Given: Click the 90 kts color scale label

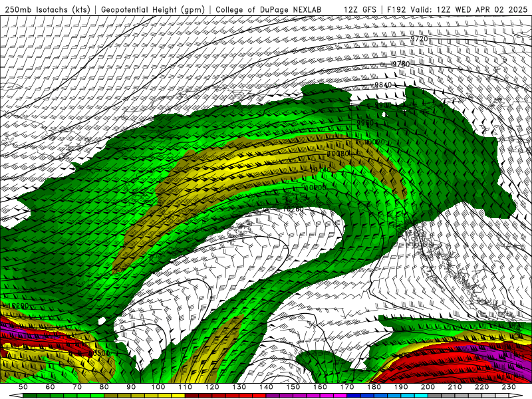Looking at the screenshot, I should 131,387.
